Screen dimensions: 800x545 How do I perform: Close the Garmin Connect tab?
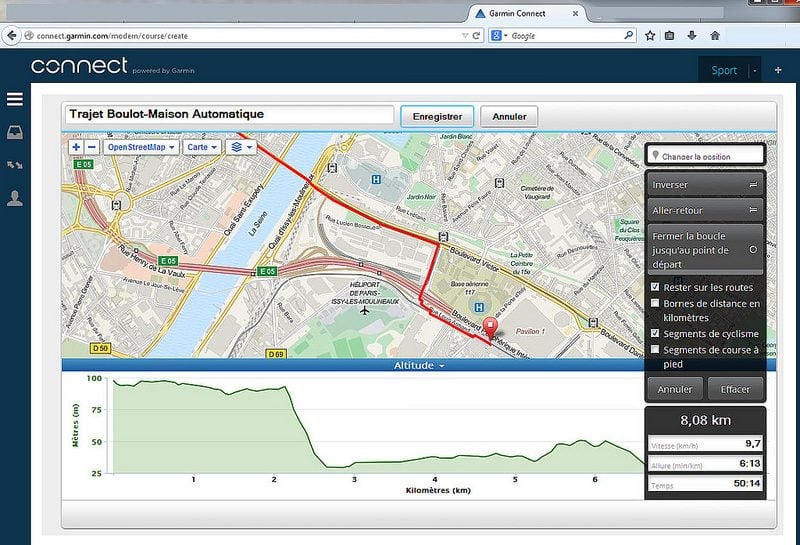pos(576,14)
